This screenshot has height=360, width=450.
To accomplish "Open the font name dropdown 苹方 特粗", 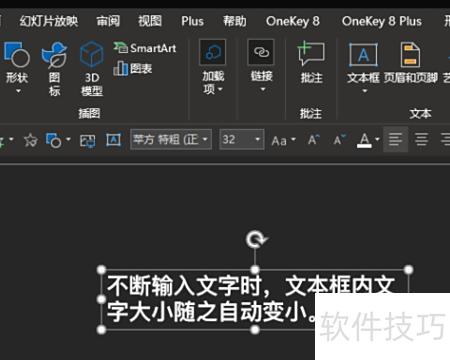I will tap(171, 139).
